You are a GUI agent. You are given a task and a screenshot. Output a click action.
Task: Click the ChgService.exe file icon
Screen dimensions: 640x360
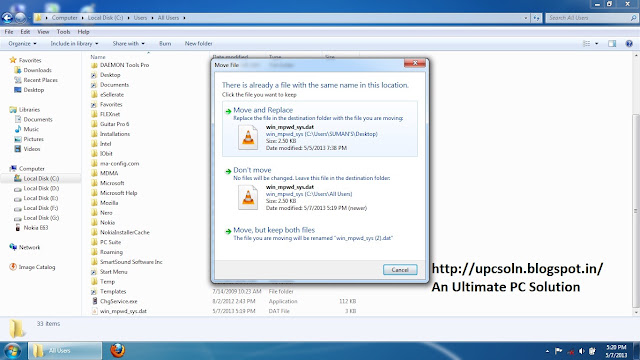click(94, 301)
